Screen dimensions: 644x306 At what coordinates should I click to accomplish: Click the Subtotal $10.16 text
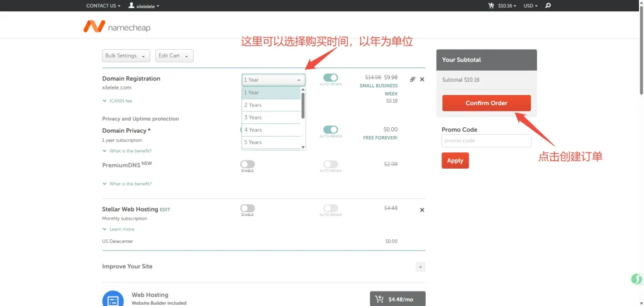[461, 80]
